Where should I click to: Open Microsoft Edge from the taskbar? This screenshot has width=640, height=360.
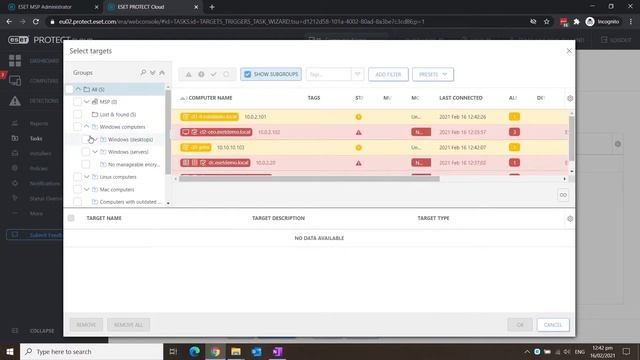tap(194, 351)
